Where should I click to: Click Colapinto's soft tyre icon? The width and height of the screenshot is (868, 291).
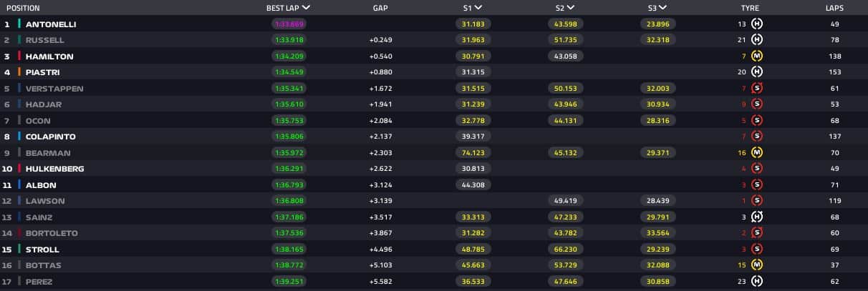tap(758, 137)
